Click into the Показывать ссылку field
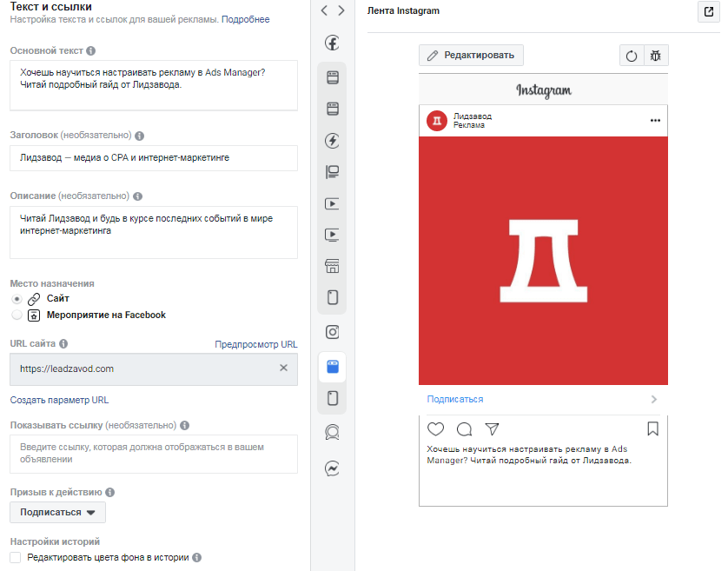The width and height of the screenshot is (728, 571). [x=154, y=454]
